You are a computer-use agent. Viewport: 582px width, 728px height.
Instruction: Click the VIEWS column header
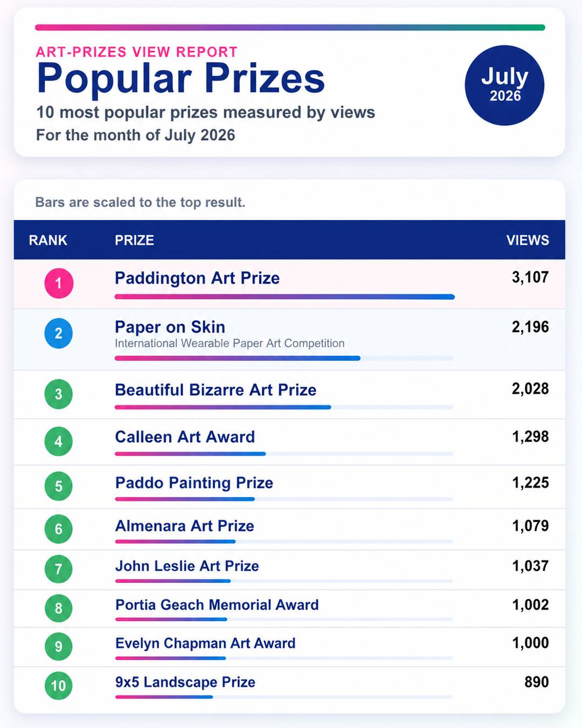click(528, 240)
